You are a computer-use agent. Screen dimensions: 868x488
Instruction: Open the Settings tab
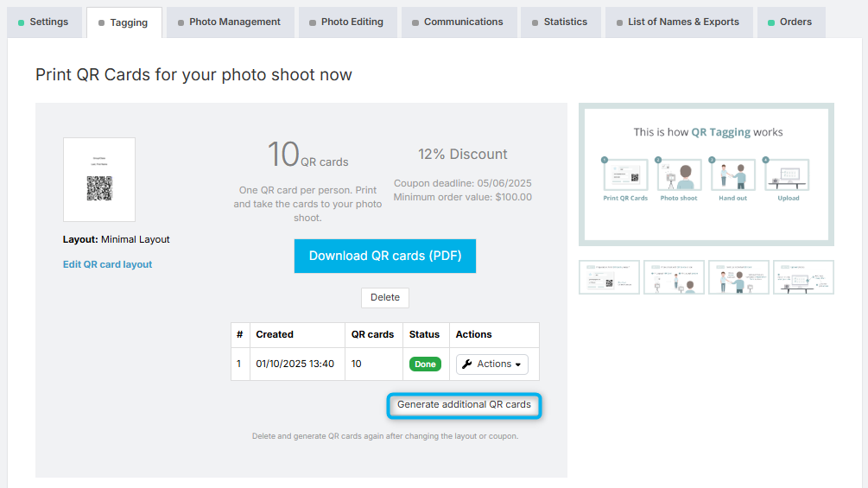[x=44, y=22]
